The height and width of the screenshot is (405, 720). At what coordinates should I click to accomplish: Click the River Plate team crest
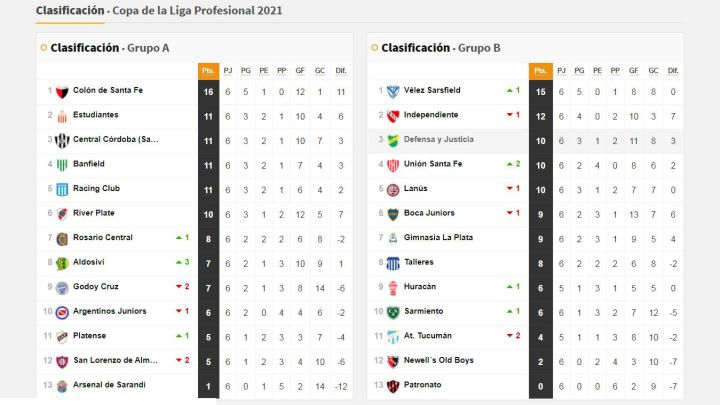pyautogui.click(x=62, y=214)
